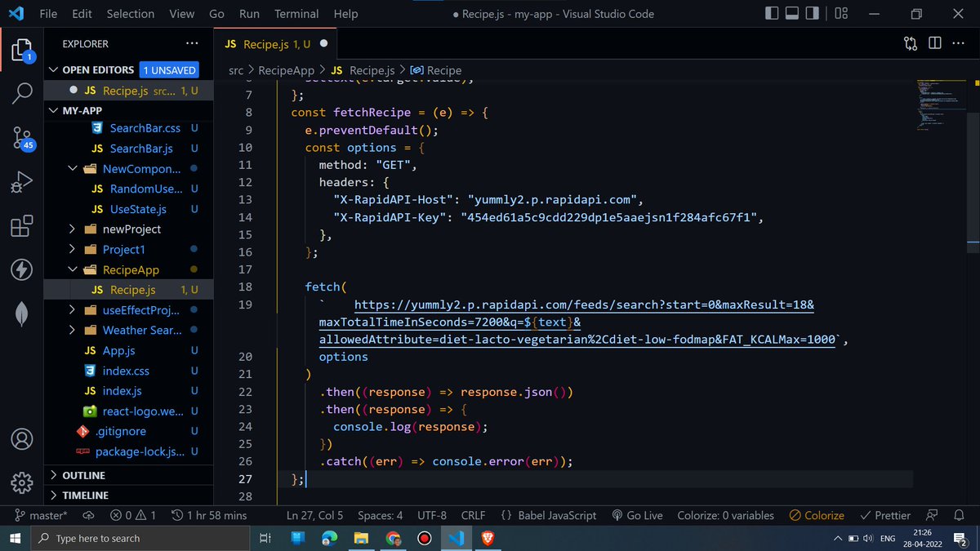
Task: Open the Edit menu
Action: (82, 14)
